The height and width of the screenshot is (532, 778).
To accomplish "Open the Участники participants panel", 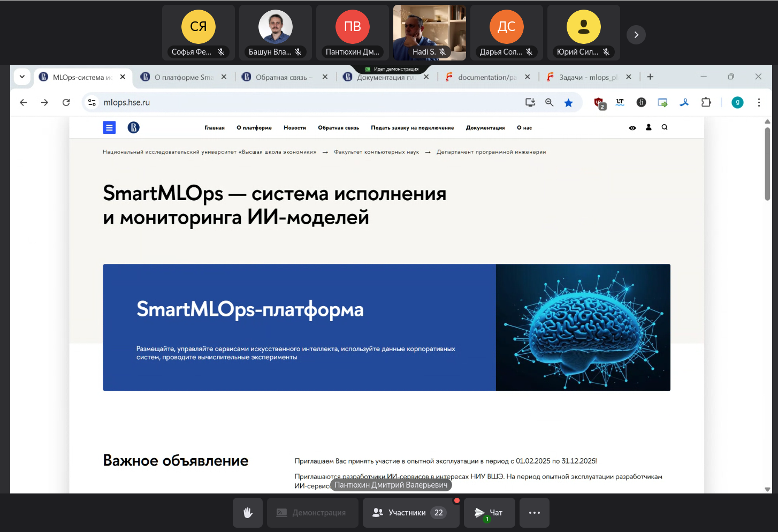I will click(411, 513).
